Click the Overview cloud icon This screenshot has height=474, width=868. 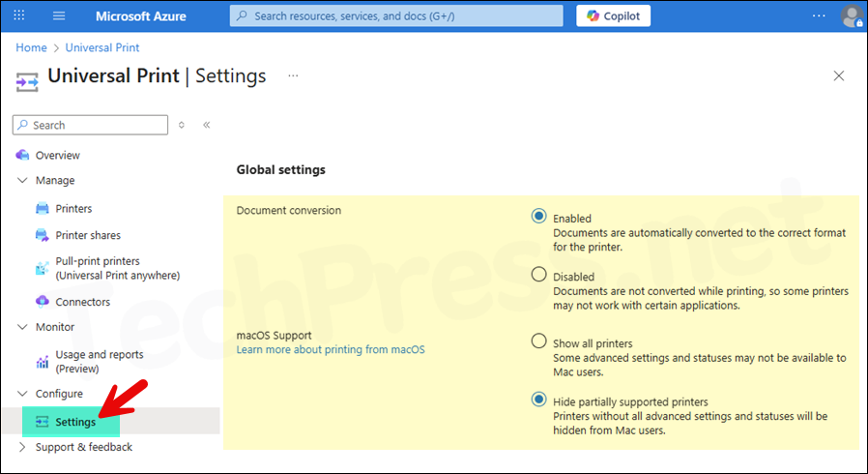click(22, 155)
